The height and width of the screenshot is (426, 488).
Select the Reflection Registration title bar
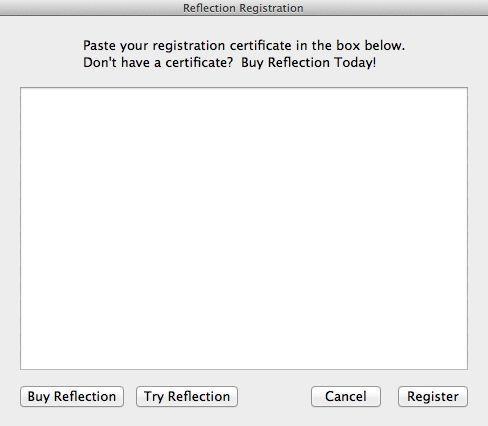click(243, 8)
